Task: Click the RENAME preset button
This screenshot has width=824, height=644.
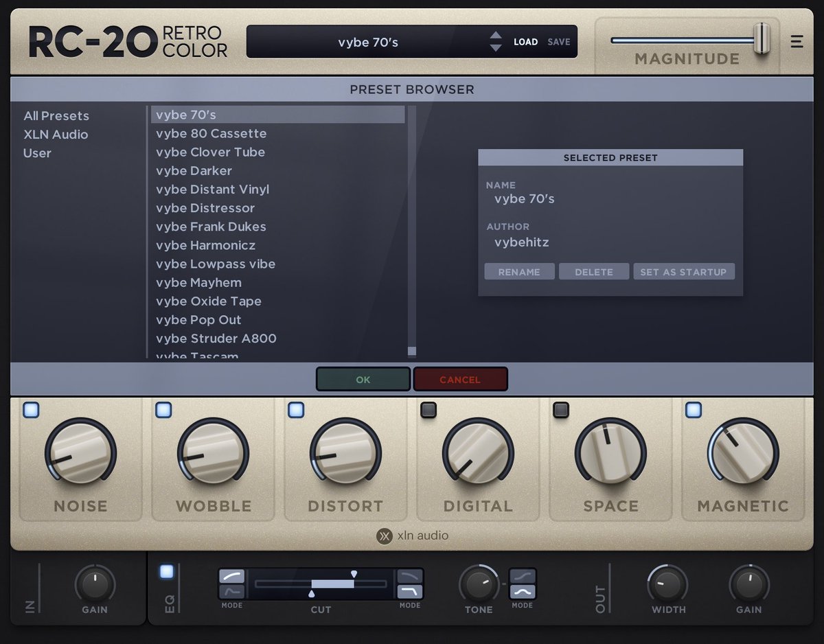Action: pos(519,272)
